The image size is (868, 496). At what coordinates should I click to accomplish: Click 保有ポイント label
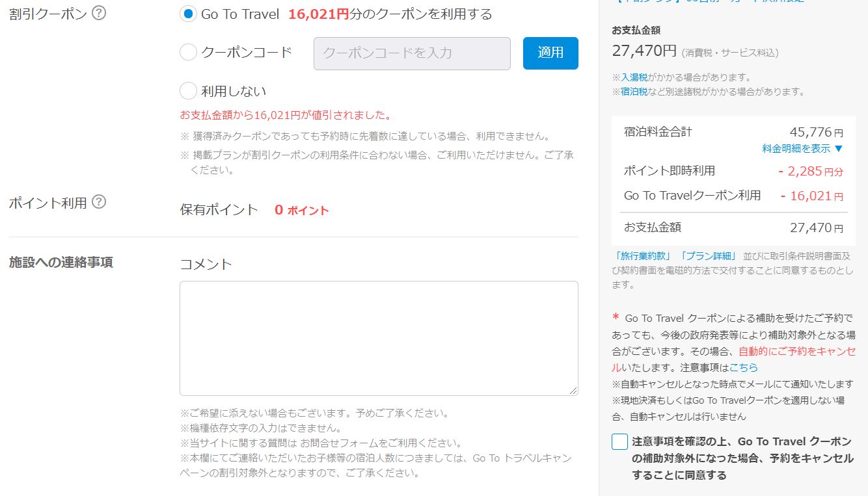(x=219, y=209)
